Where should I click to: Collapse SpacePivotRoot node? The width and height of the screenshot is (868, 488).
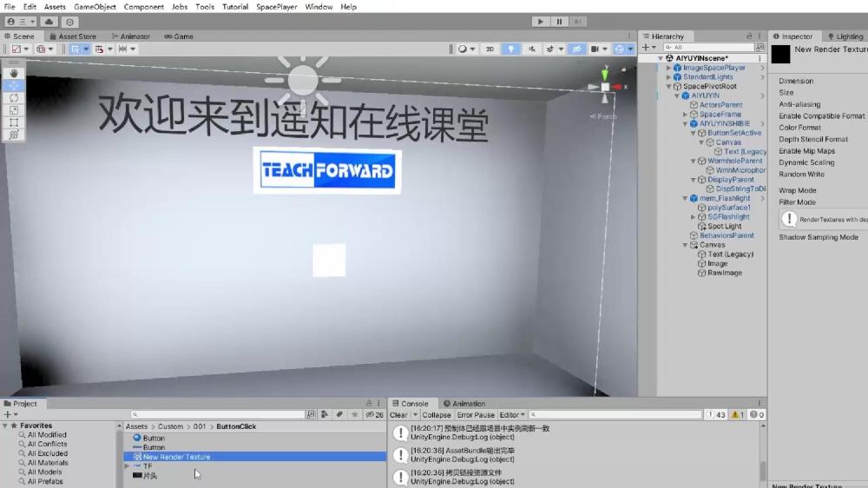[x=668, y=87]
